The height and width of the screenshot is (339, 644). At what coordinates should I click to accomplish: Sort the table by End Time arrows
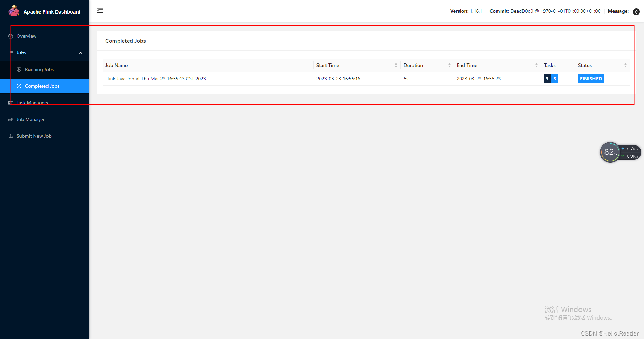tap(536, 65)
